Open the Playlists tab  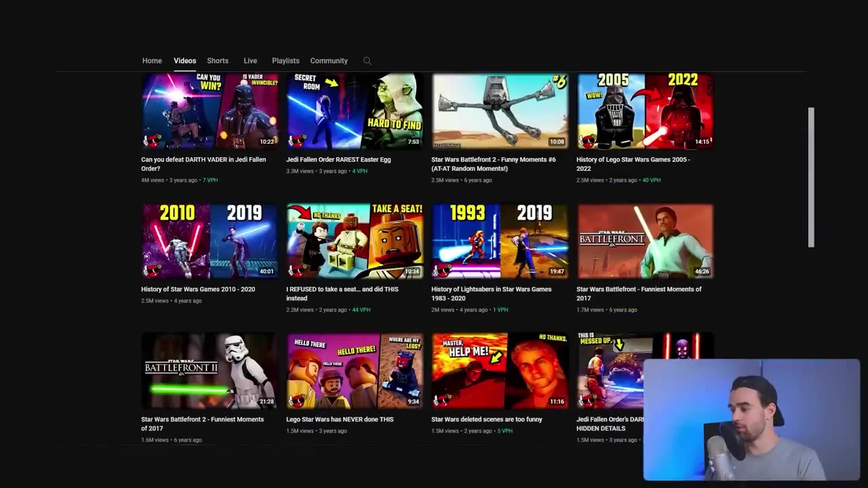(285, 61)
